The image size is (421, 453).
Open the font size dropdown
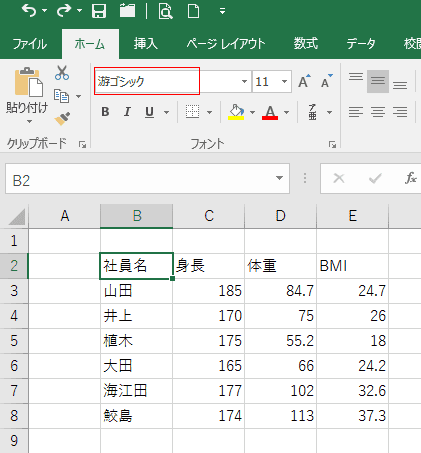point(284,81)
